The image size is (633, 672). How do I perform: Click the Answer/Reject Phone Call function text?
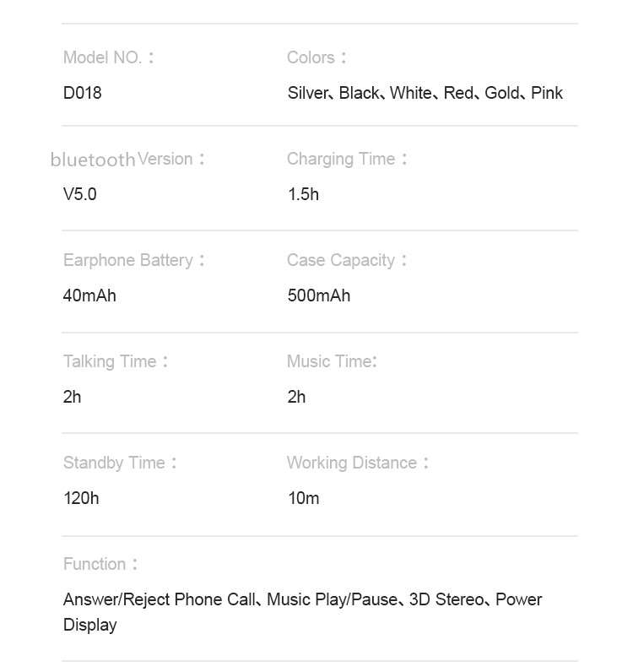(160, 600)
